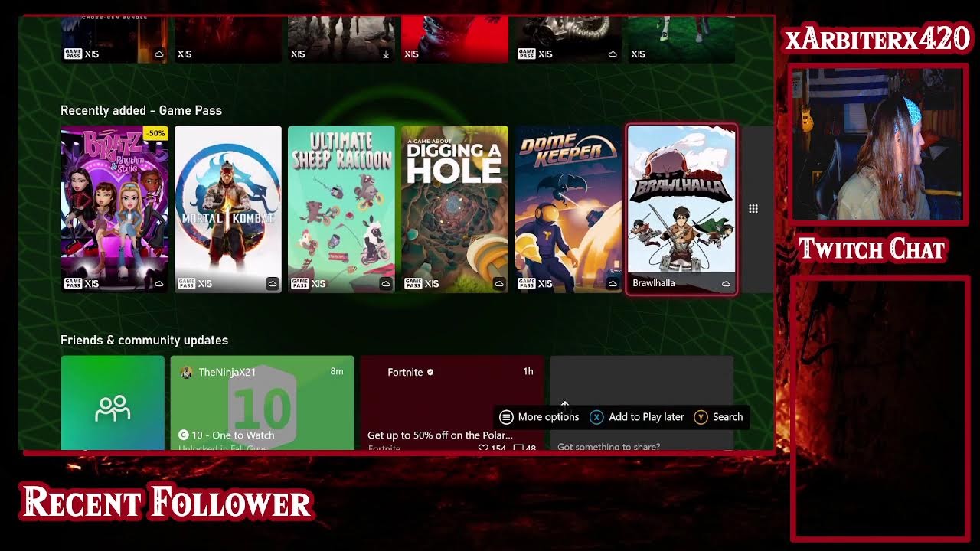The image size is (980, 551).
Task: Click the cloud icon on the Bratz tile
Action: tap(159, 284)
